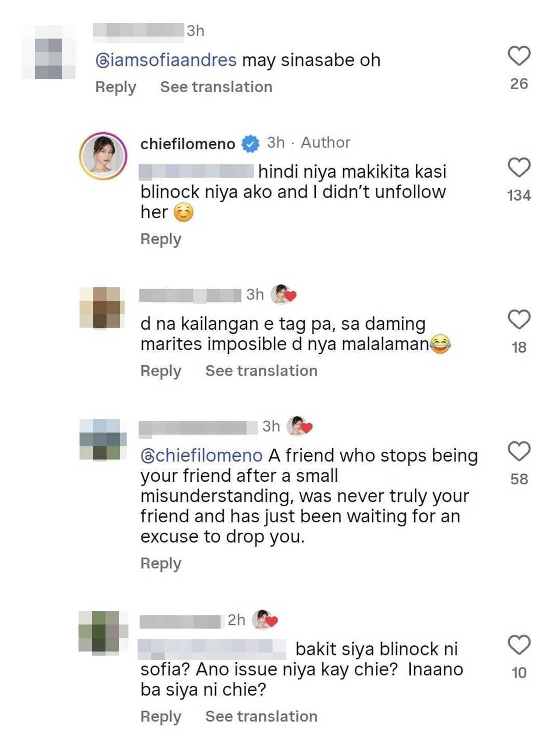Like the "A friend who stops" comment

[x=519, y=451]
